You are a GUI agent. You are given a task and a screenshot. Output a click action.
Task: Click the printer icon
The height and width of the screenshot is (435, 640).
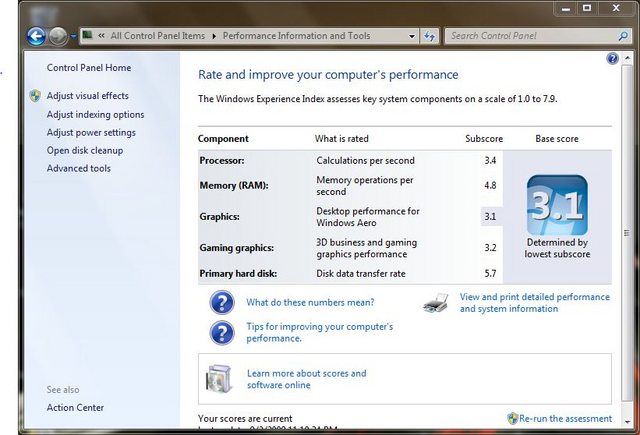436,303
